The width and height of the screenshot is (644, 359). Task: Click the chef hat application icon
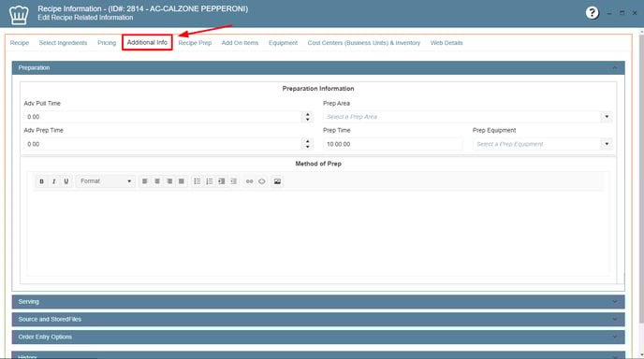click(19, 15)
